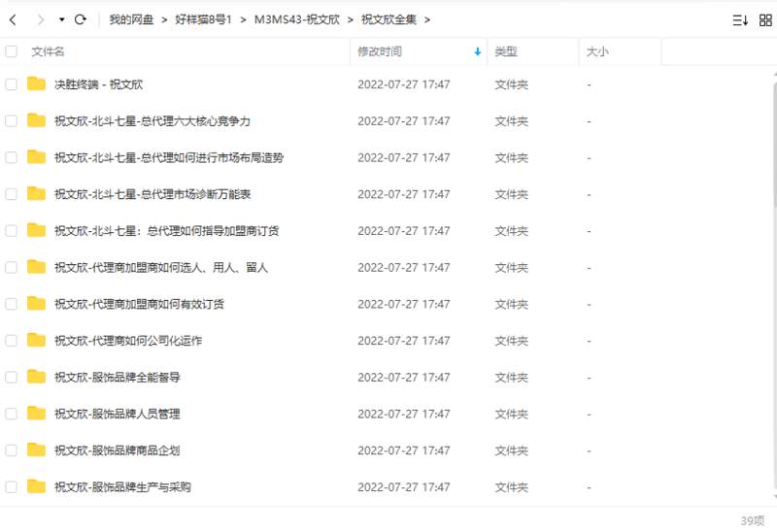Screen dimensions: 777x532
Task: Sort by the 文件名 column header
Action: pyautogui.click(x=49, y=51)
